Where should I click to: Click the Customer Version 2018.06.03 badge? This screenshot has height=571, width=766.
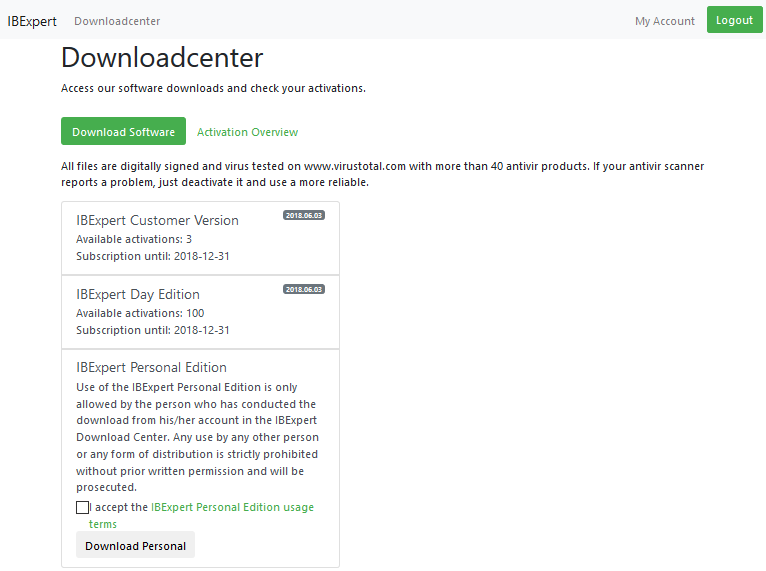click(304, 215)
